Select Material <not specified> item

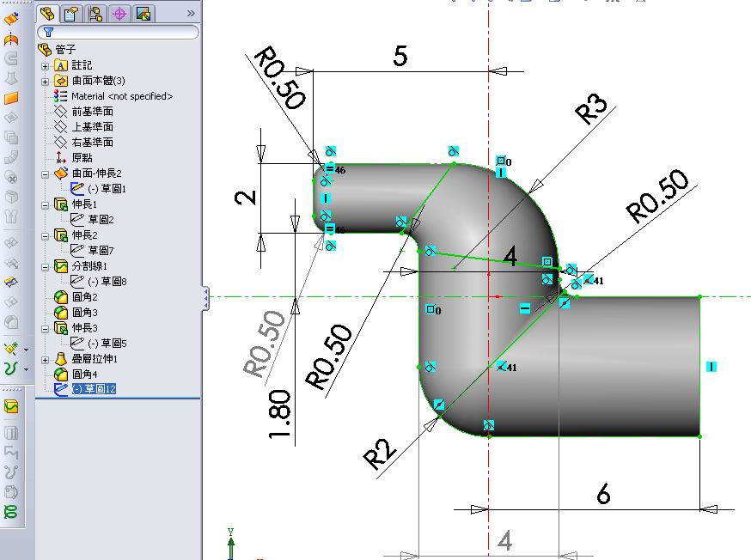tap(113, 96)
